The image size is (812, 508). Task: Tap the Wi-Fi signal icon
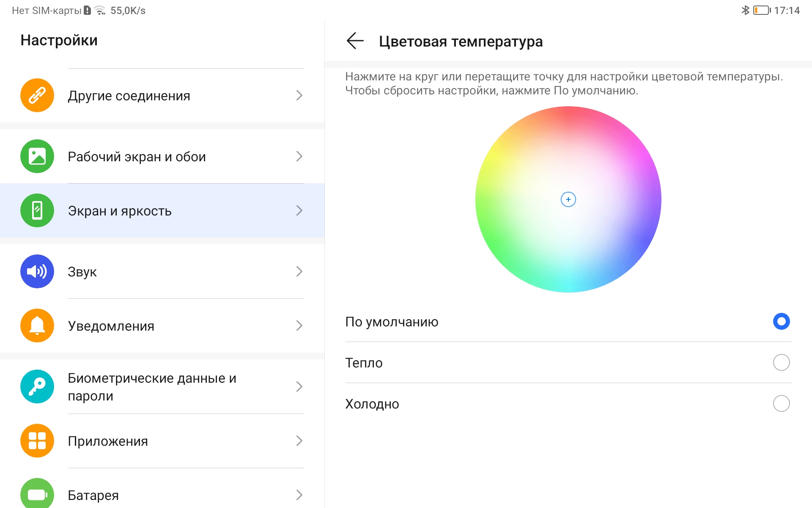click(x=100, y=10)
